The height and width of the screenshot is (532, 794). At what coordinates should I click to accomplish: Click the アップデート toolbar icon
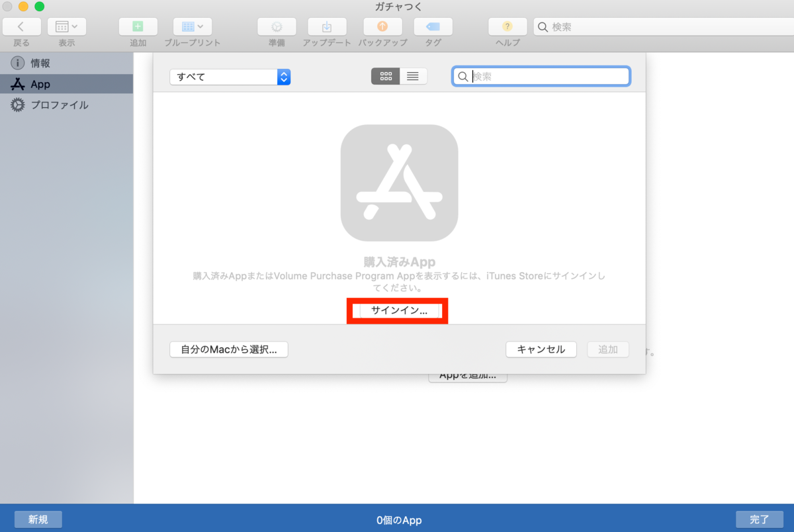[327, 26]
